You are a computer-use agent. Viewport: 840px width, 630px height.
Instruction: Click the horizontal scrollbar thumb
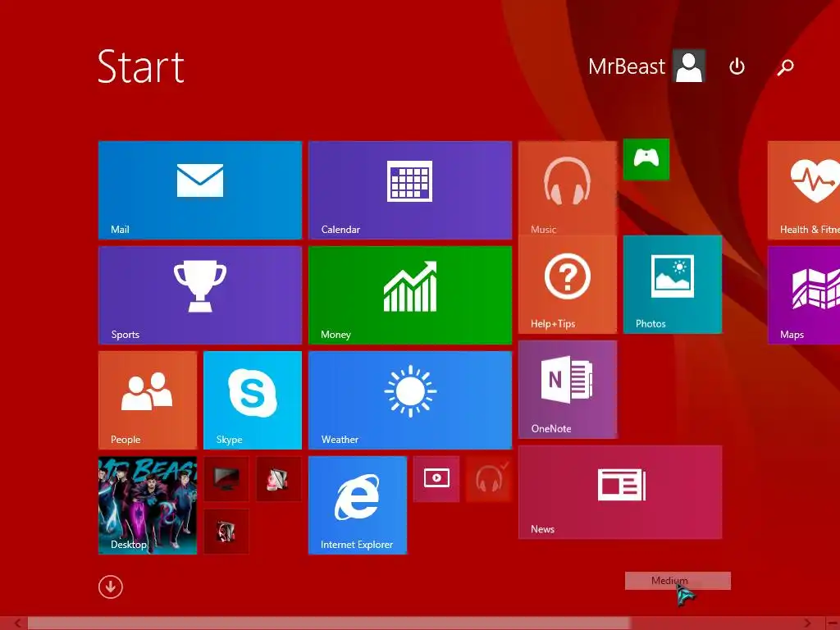coord(329,623)
